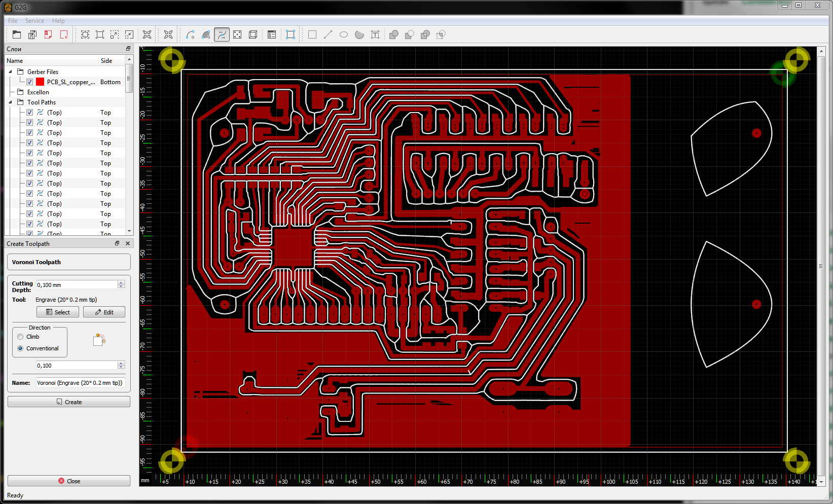Click the Cutting Depth input field

(x=77, y=285)
